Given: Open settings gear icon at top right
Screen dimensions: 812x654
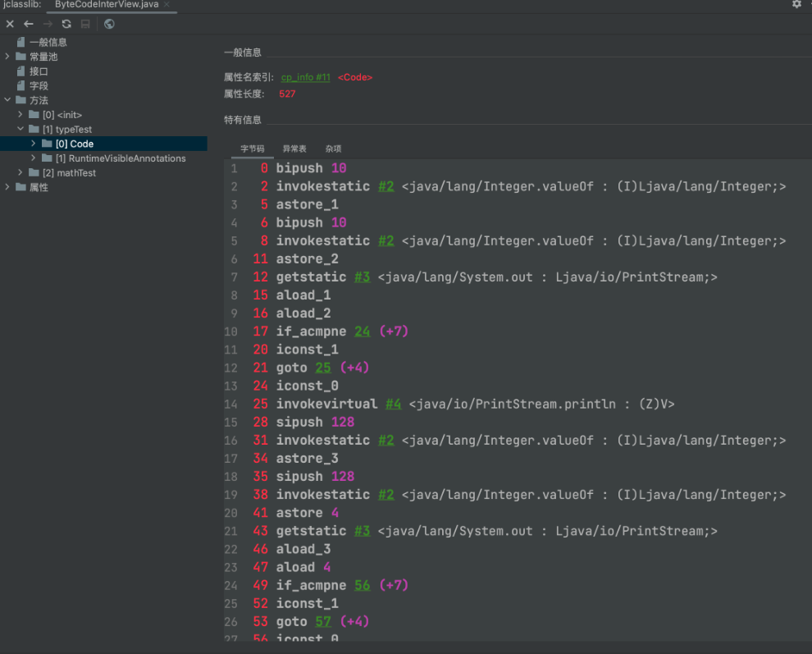Looking at the screenshot, I should pos(796,4).
